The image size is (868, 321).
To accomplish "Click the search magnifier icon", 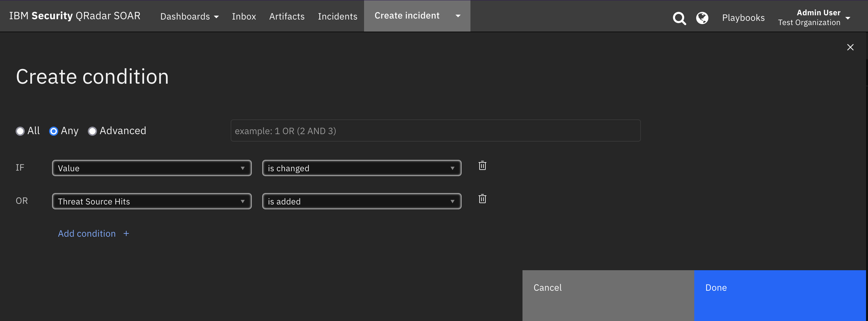I will click(x=679, y=18).
